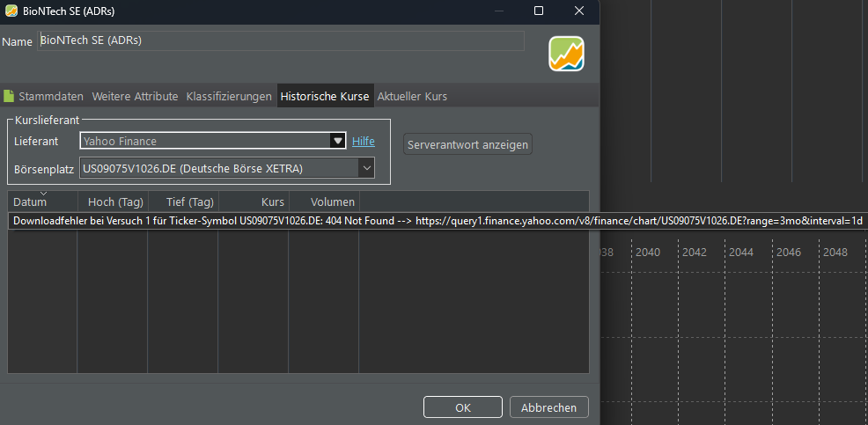Click the Portfolio Performance logo icon

pyautogui.click(x=566, y=54)
